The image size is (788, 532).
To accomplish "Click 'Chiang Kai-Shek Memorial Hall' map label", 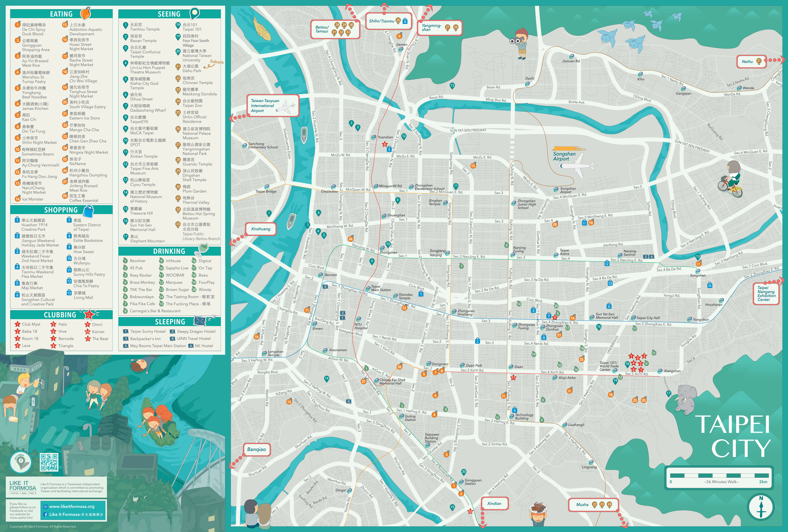I will 392,381.
